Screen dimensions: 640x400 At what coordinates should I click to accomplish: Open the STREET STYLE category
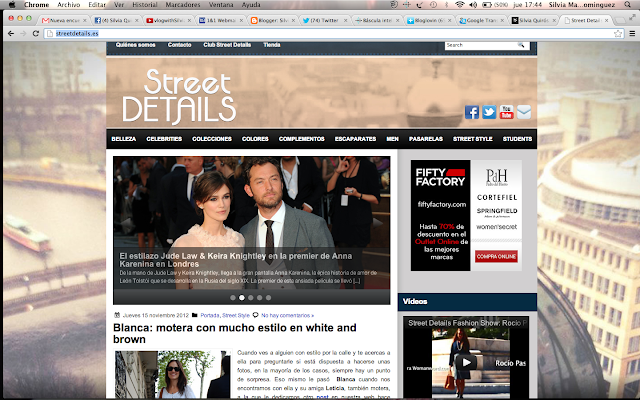473,139
